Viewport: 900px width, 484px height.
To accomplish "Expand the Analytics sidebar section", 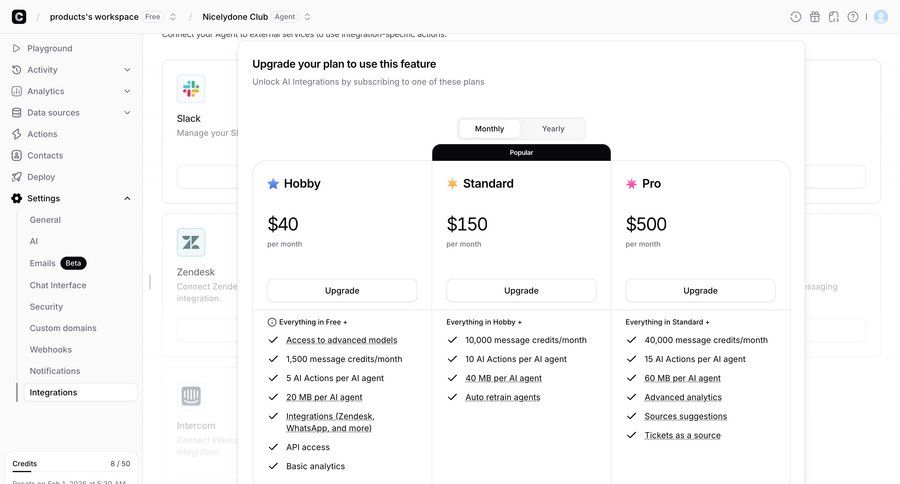I will pyautogui.click(x=127, y=91).
